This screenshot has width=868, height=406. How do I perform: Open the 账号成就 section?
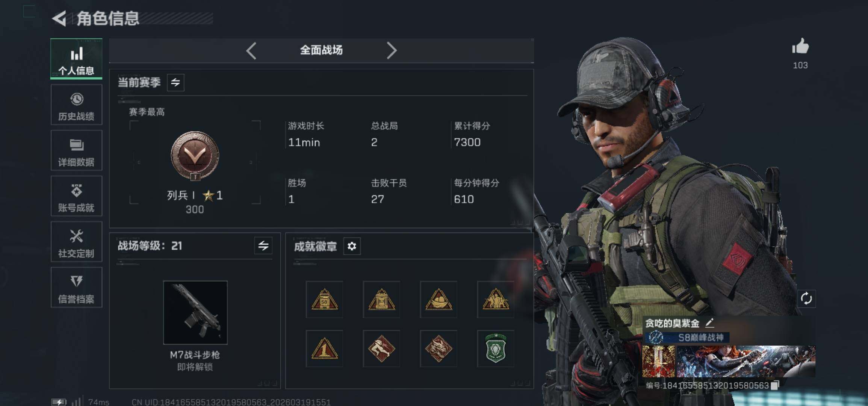coord(76,196)
